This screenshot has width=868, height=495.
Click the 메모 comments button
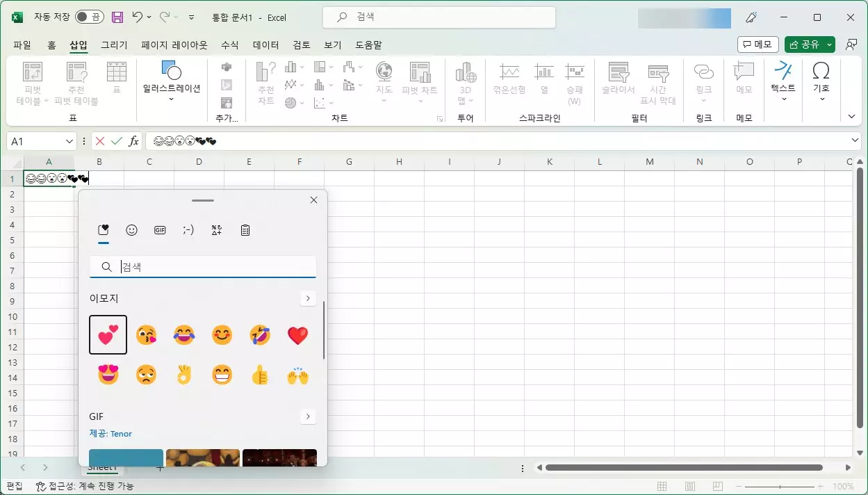tap(758, 44)
